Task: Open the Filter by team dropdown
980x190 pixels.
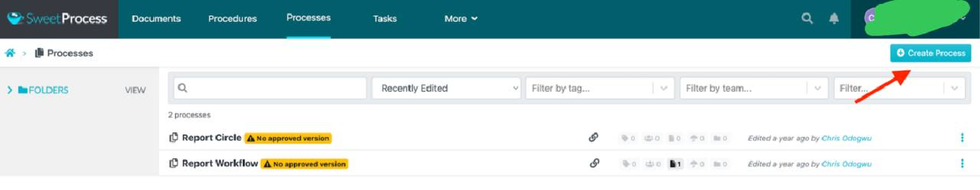Action: pyautogui.click(x=753, y=88)
